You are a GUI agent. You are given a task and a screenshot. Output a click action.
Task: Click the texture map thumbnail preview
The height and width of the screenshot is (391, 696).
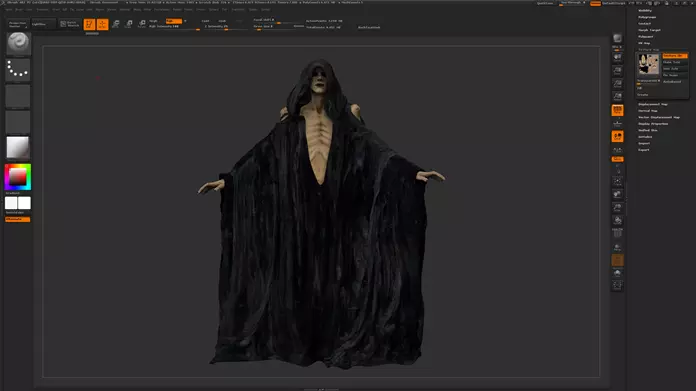pos(649,64)
